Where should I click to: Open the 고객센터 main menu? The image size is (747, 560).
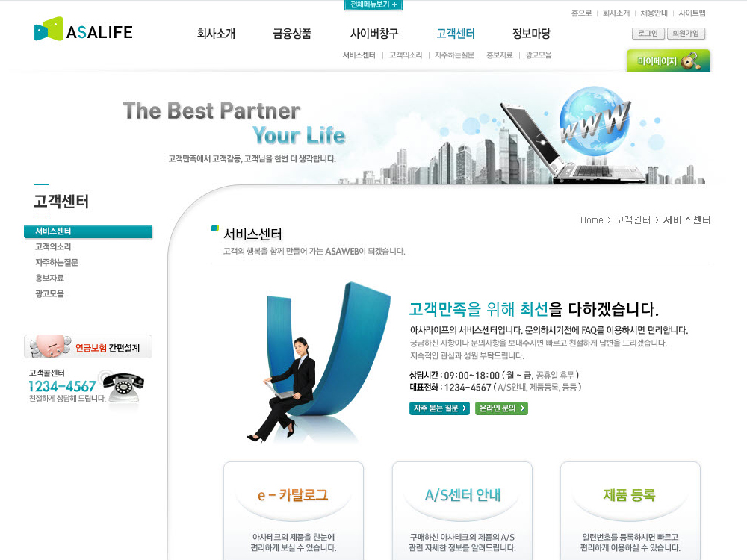(x=456, y=34)
